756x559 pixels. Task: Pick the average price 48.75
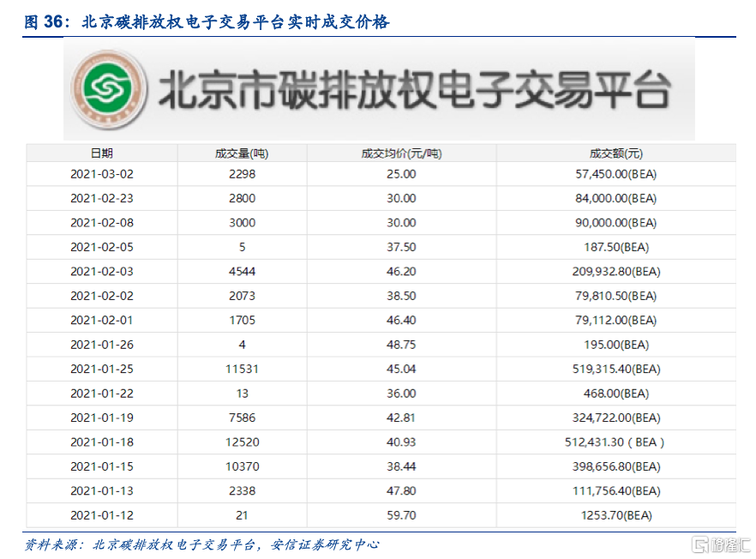click(401, 345)
